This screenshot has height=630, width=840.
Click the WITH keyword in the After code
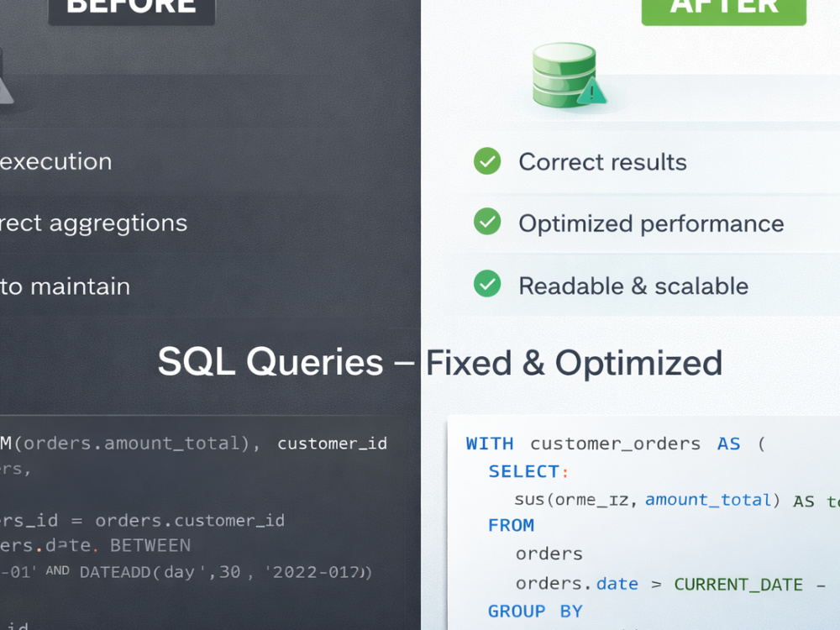pos(490,444)
